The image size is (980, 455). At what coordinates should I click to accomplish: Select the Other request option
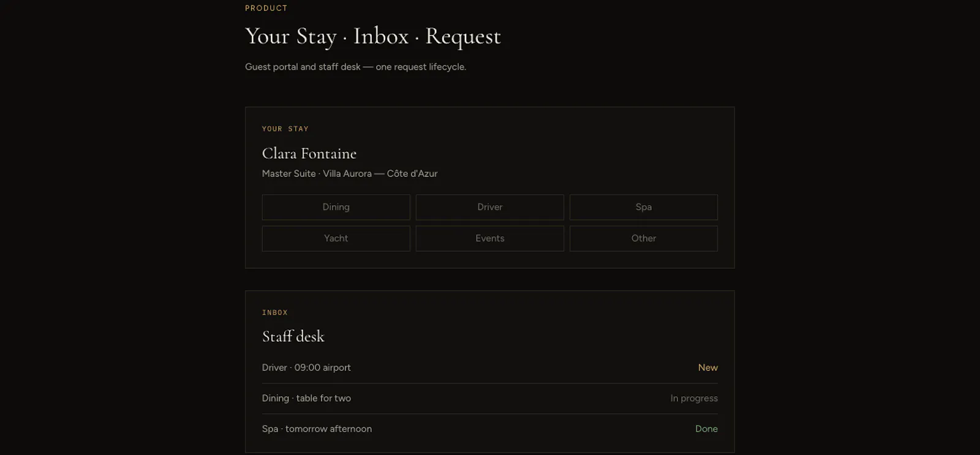[x=644, y=238]
